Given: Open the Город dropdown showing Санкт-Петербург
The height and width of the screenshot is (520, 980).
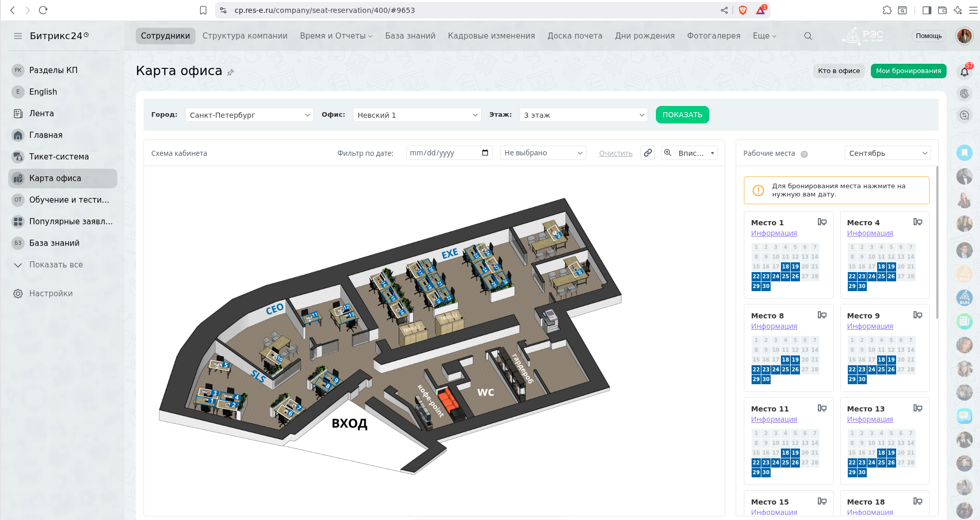Looking at the screenshot, I should (249, 115).
